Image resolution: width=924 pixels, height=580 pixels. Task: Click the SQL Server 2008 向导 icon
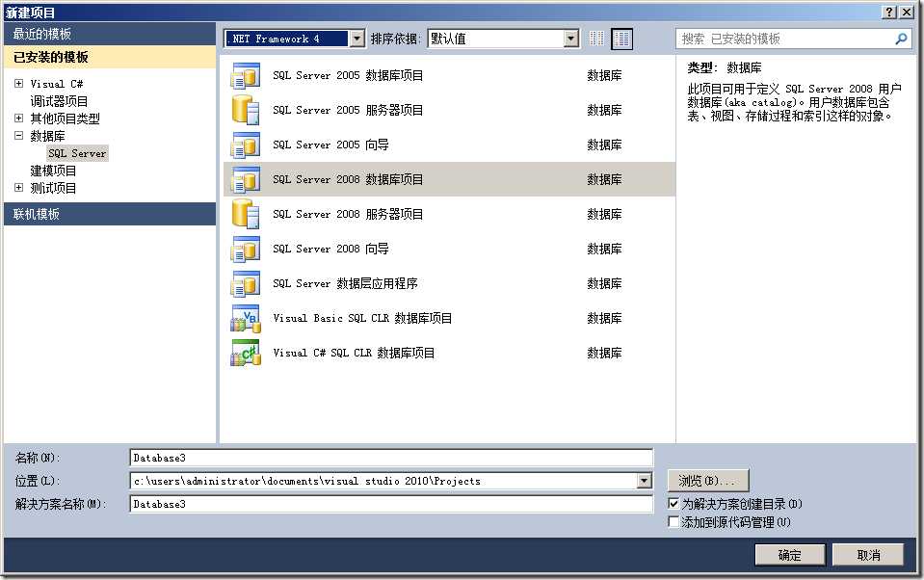pos(246,249)
